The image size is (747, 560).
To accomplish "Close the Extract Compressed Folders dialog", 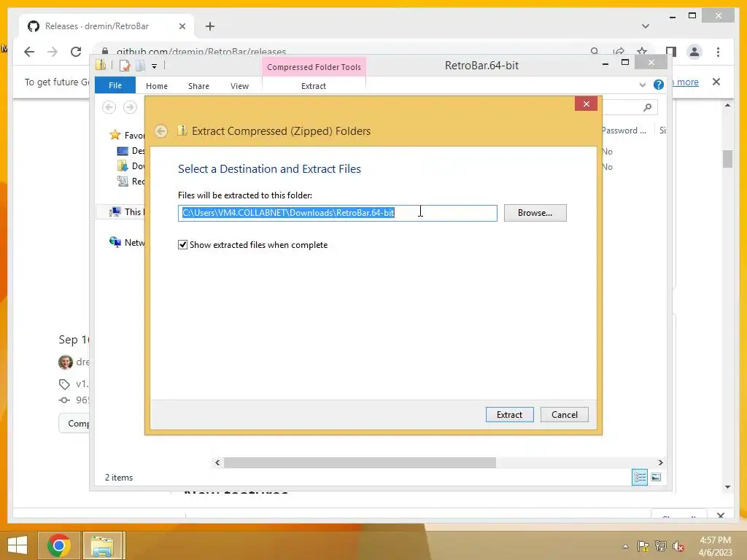I will [x=586, y=104].
